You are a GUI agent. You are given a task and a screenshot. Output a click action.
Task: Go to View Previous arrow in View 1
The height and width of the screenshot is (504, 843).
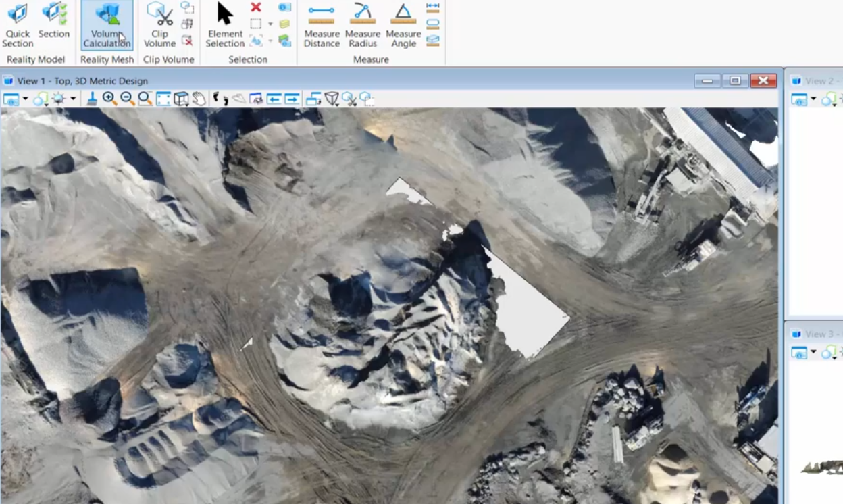(274, 99)
